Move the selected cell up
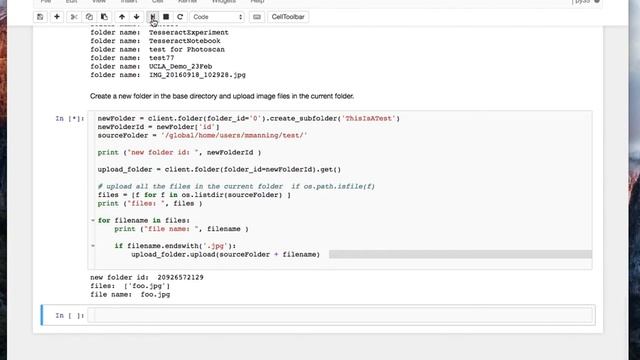Screen dimensions: 640x360 pos(122,17)
